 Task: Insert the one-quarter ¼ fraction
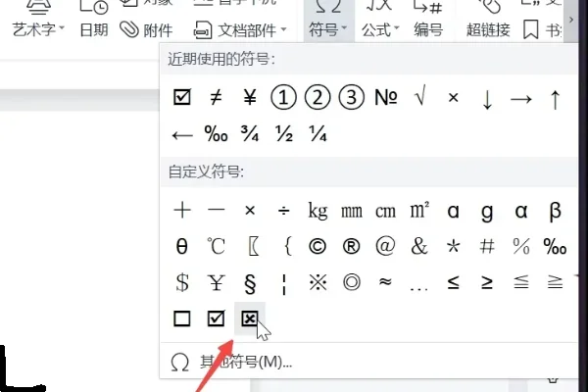pos(318,133)
